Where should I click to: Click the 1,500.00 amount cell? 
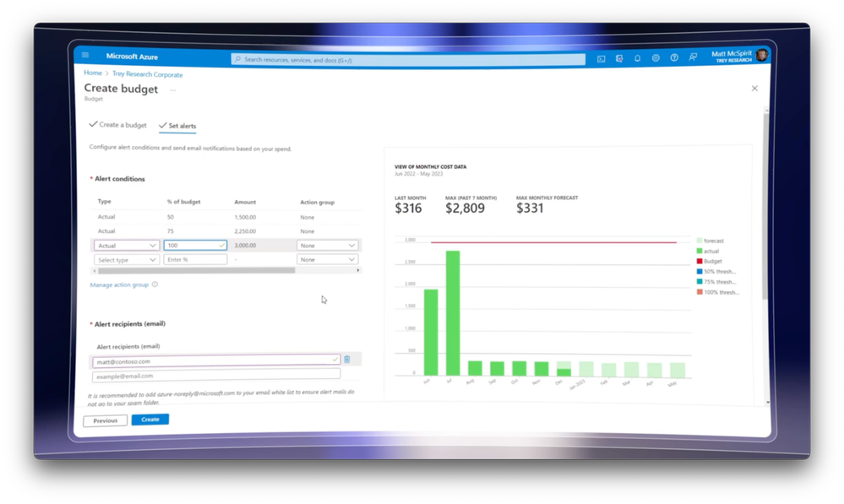click(245, 217)
